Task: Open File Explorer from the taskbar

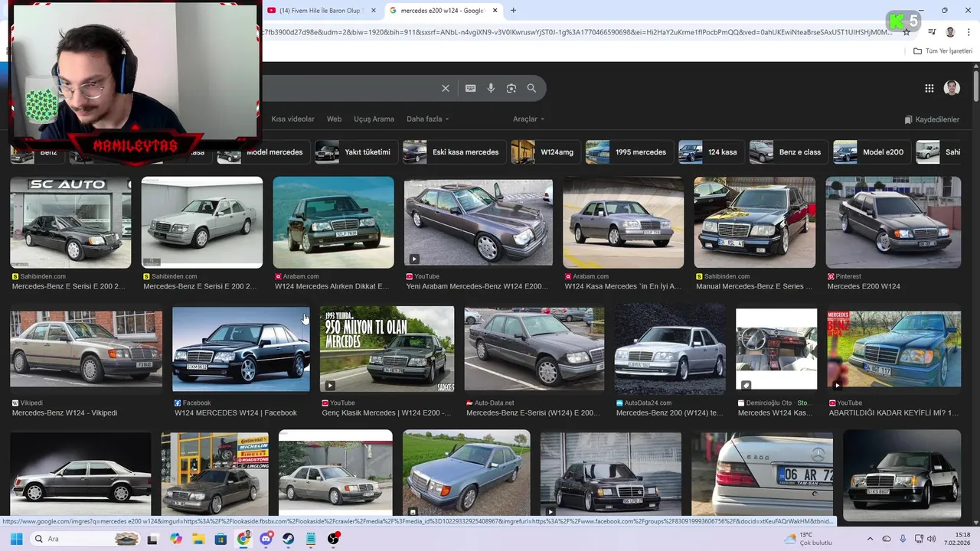Action: pos(198,539)
